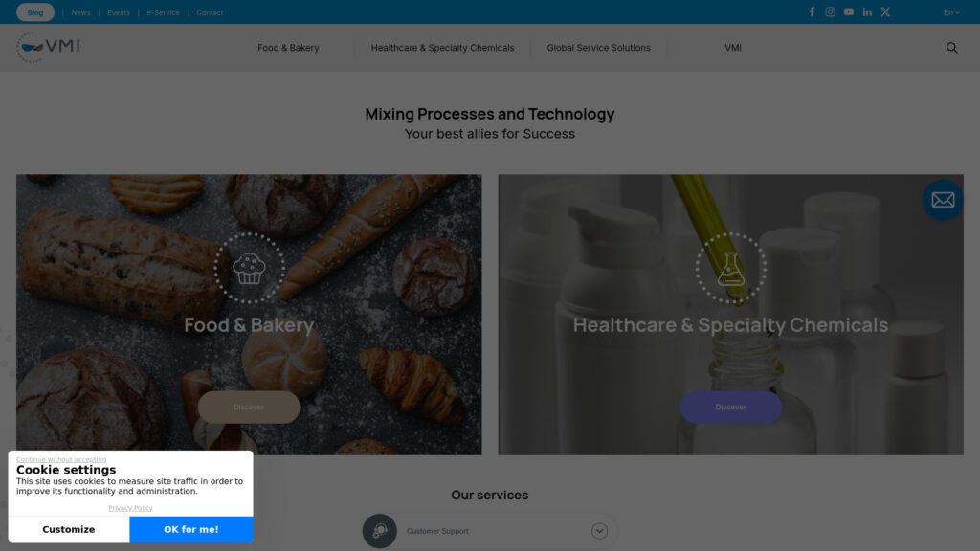Click the cupcake icon on Food & Bakery
The height and width of the screenshot is (551, 980).
coord(249,269)
